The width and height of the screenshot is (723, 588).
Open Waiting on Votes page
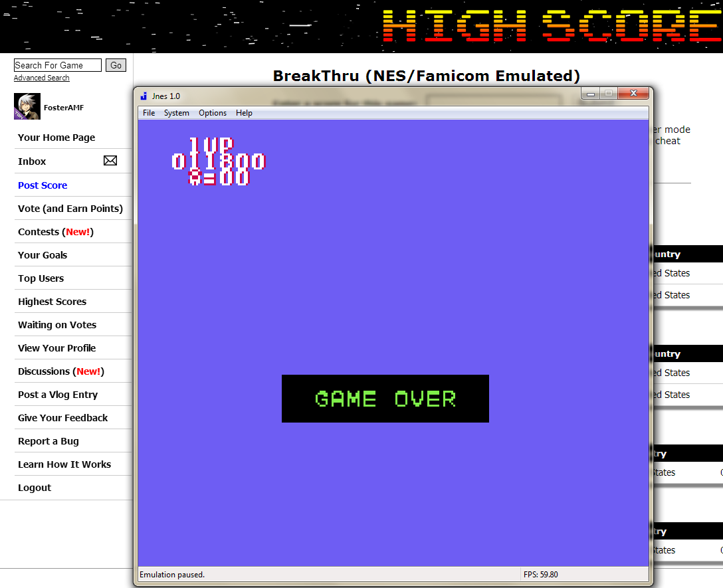[x=57, y=325]
